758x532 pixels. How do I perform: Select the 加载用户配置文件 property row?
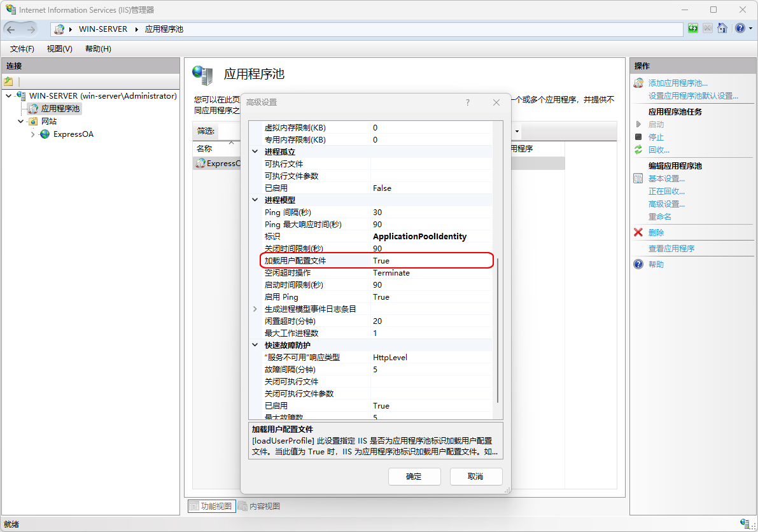tap(317, 261)
